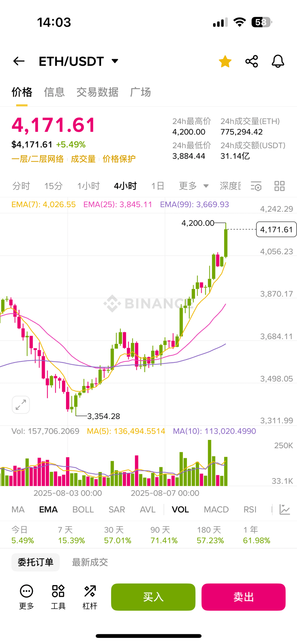297x644 pixels.
Task: Expand the 更多 timeframe dropdown
Action: pyautogui.click(x=194, y=186)
